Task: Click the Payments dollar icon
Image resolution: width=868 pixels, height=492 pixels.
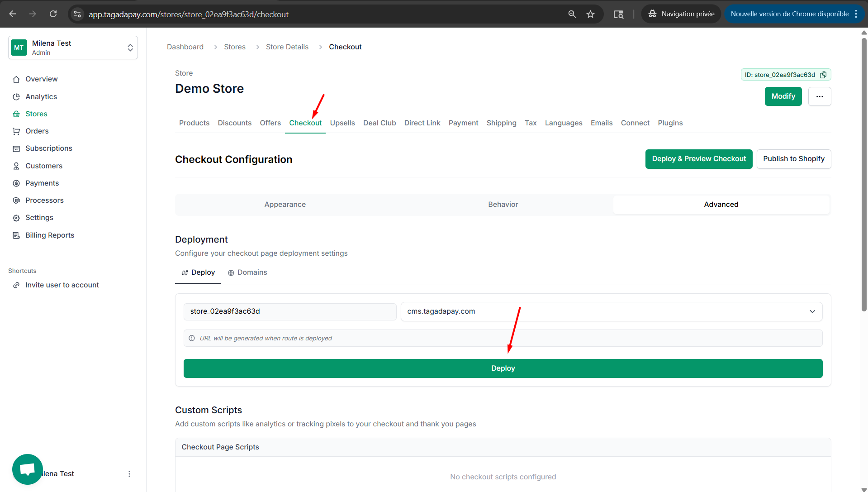Action: coord(16,183)
